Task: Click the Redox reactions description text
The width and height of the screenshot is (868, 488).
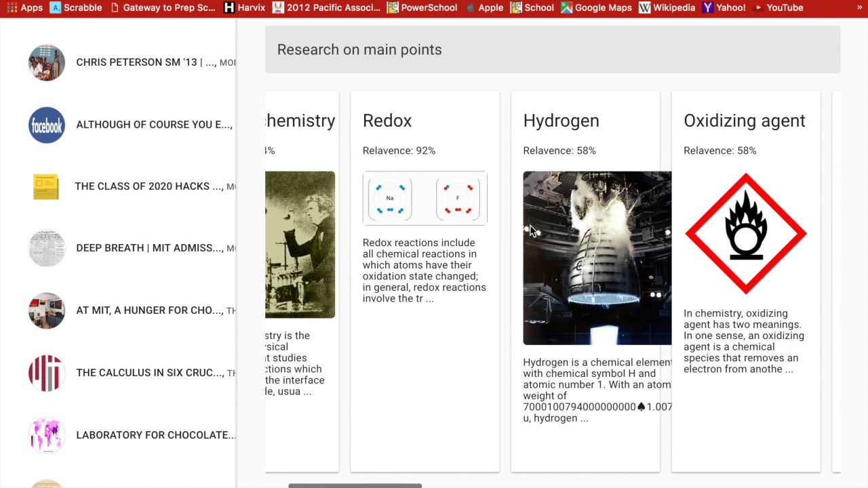Action: coord(425,270)
